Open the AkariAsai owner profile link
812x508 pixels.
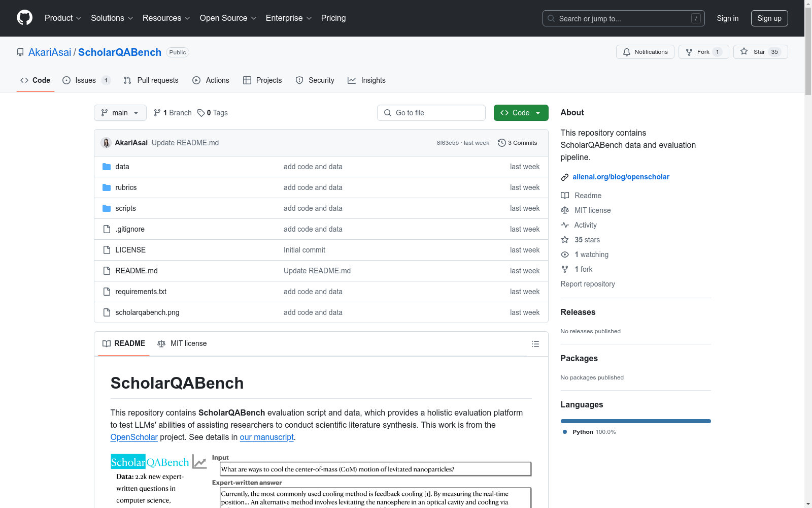(x=50, y=52)
